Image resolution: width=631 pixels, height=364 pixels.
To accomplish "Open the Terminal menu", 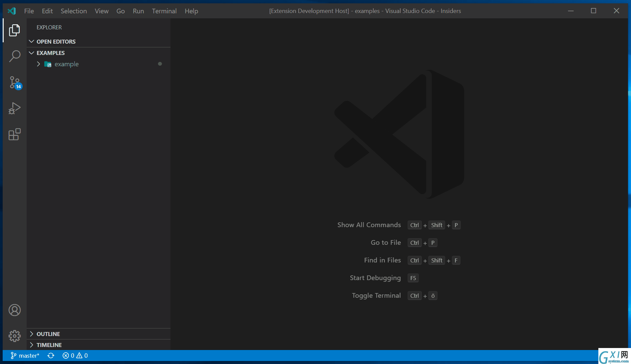I will tap(164, 11).
